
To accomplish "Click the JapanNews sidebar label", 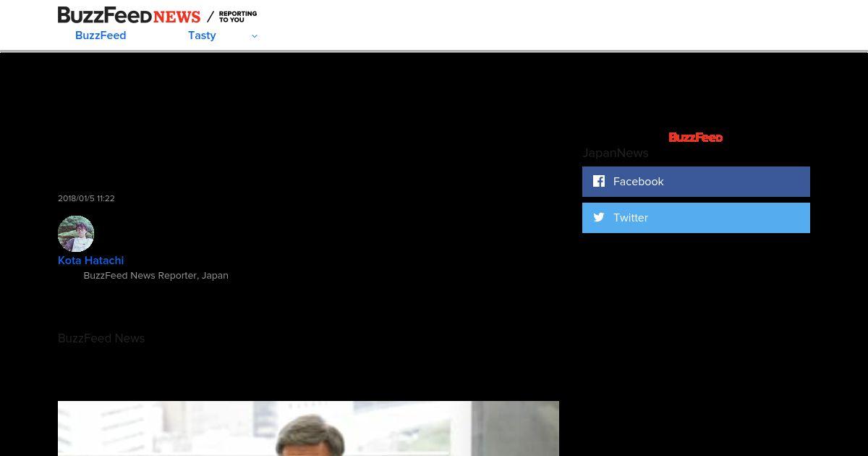I will (x=616, y=153).
